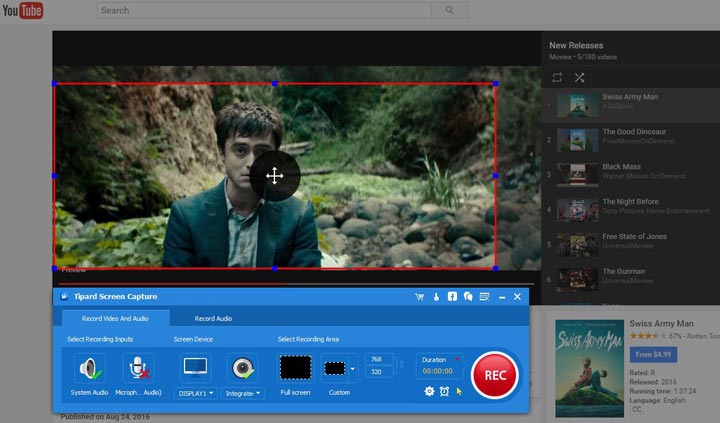Collapse the playlist panel arrow on video edge
Image resolution: width=720 pixels, height=423 pixels.
coord(531,154)
